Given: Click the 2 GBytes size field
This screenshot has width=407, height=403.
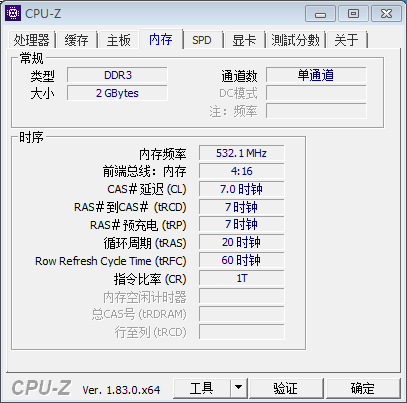Looking at the screenshot, I should point(117,93).
